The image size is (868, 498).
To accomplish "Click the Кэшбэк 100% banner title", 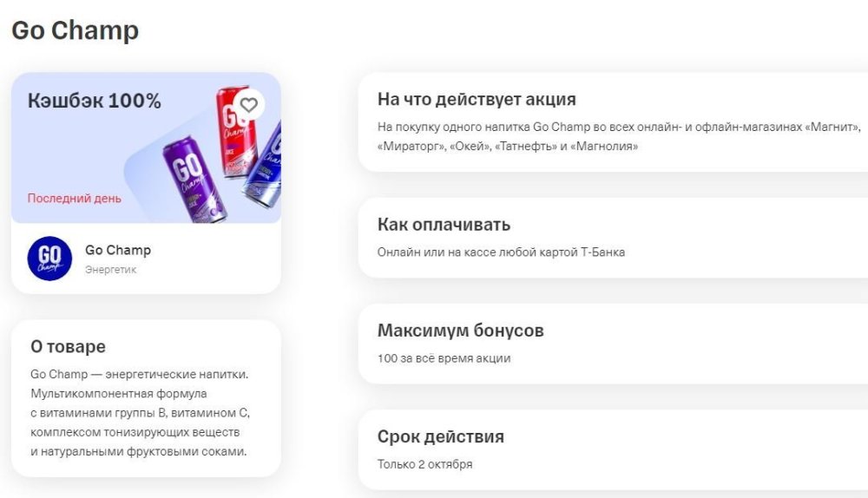I will coord(94,101).
